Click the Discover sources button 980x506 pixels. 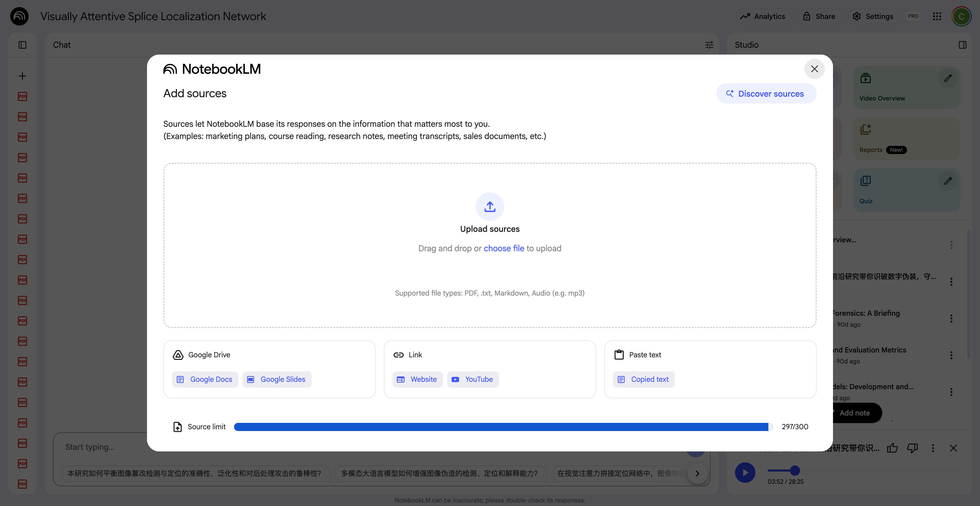point(766,93)
